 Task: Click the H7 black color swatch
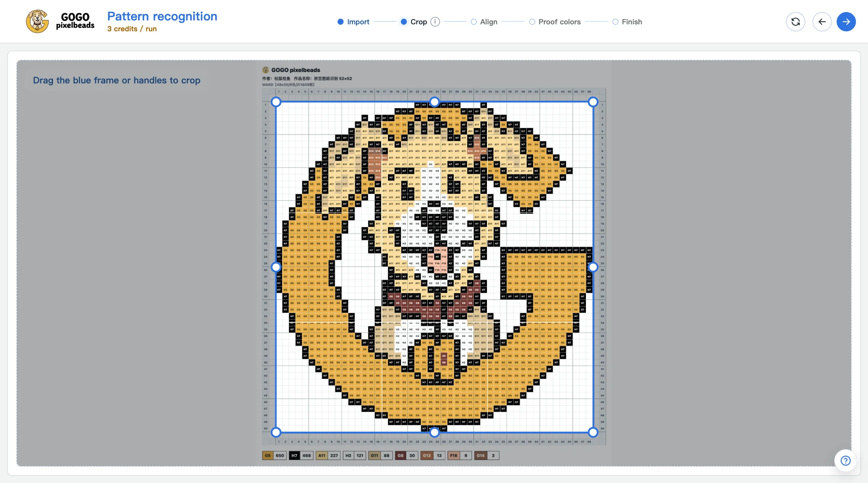[295, 456]
